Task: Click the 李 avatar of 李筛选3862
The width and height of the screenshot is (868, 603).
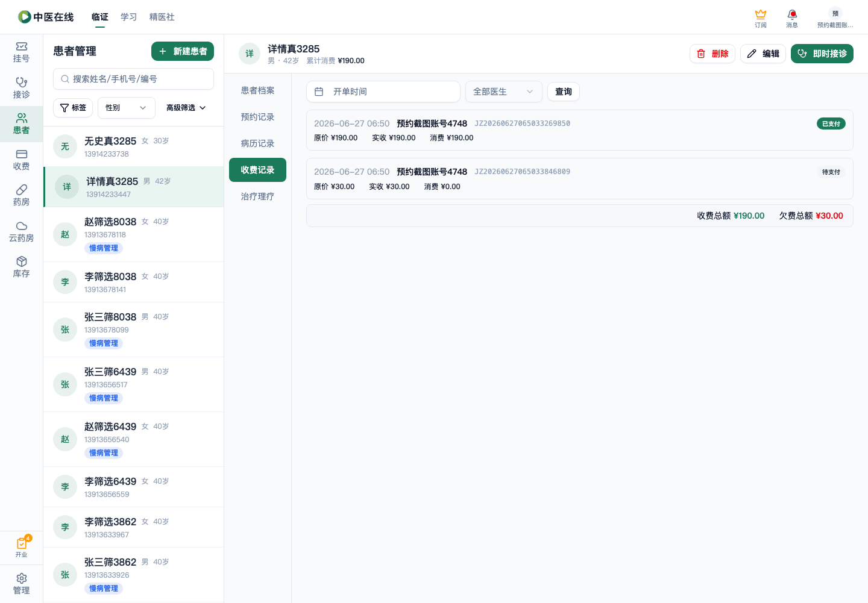Action: click(65, 527)
